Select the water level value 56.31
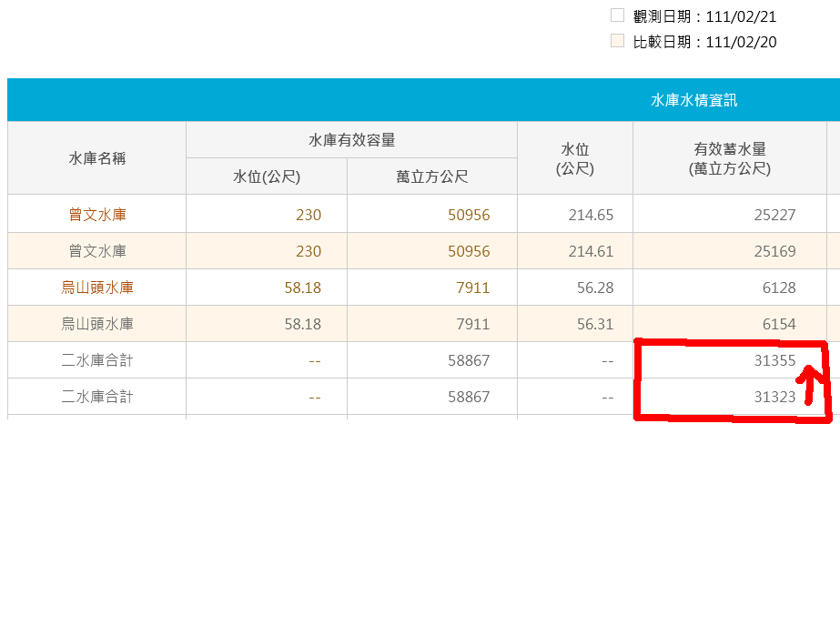Image resolution: width=840 pixels, height=636 pixels. point(594,324)
